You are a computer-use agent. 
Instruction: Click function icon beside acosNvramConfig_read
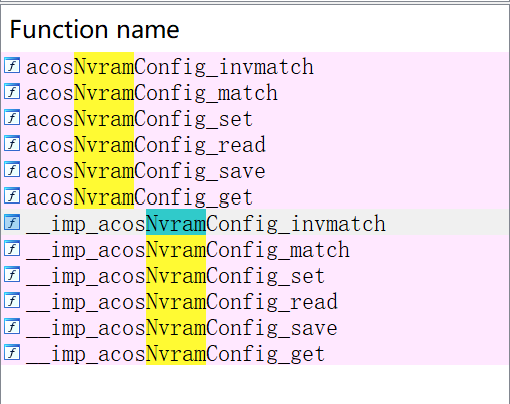click(12, 144)
